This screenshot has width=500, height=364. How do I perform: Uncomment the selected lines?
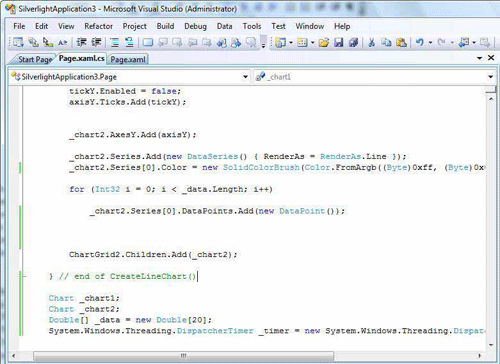[x=129, y=42]
